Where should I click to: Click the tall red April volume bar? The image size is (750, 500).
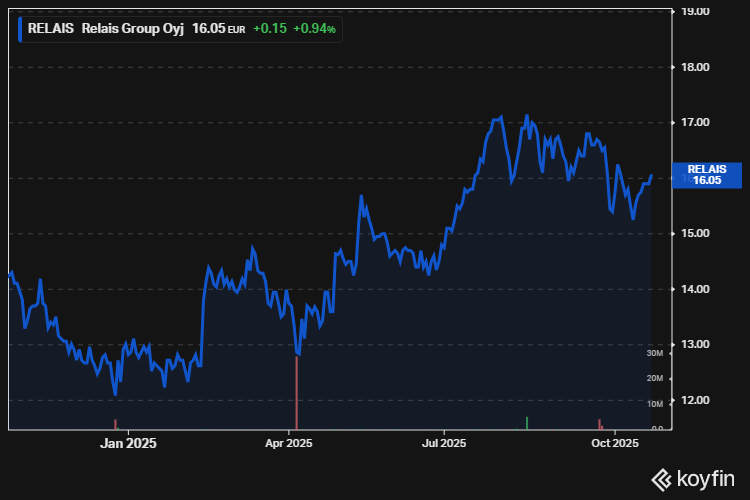[x=297, y=393]
